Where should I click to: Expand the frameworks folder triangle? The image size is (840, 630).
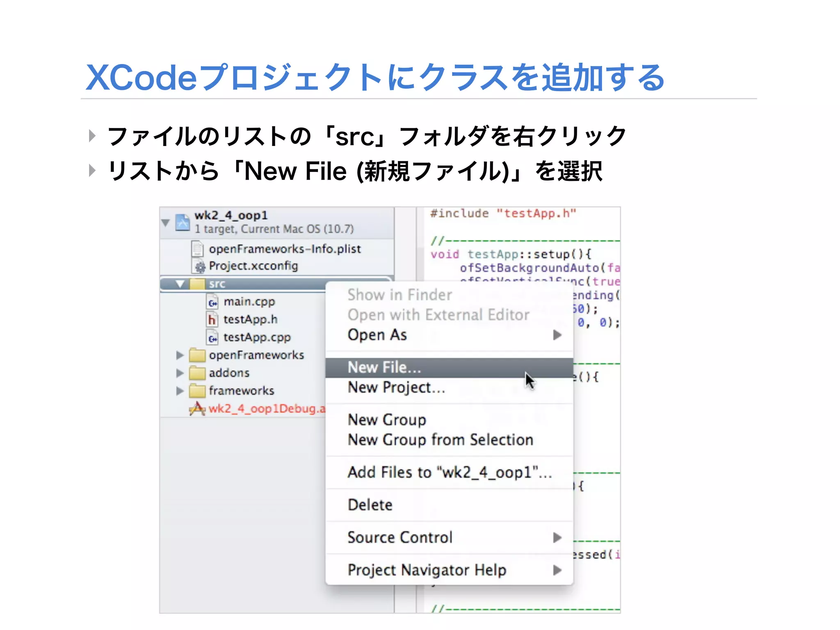[180, 391]
